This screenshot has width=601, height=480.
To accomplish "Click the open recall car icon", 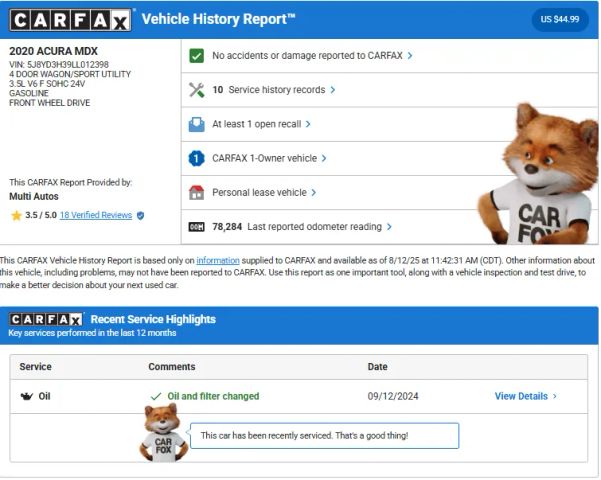I will tap(197, 124).
